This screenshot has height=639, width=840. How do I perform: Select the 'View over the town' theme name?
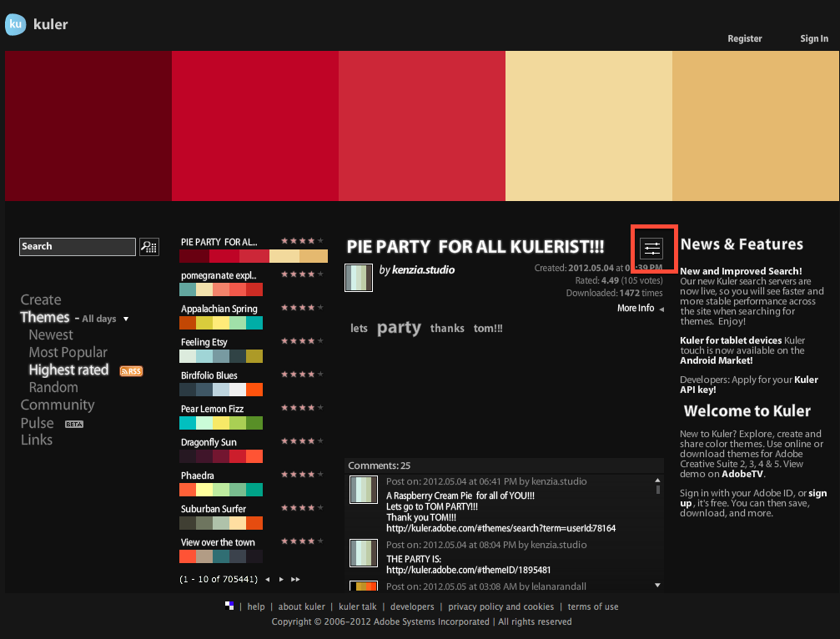218,542
